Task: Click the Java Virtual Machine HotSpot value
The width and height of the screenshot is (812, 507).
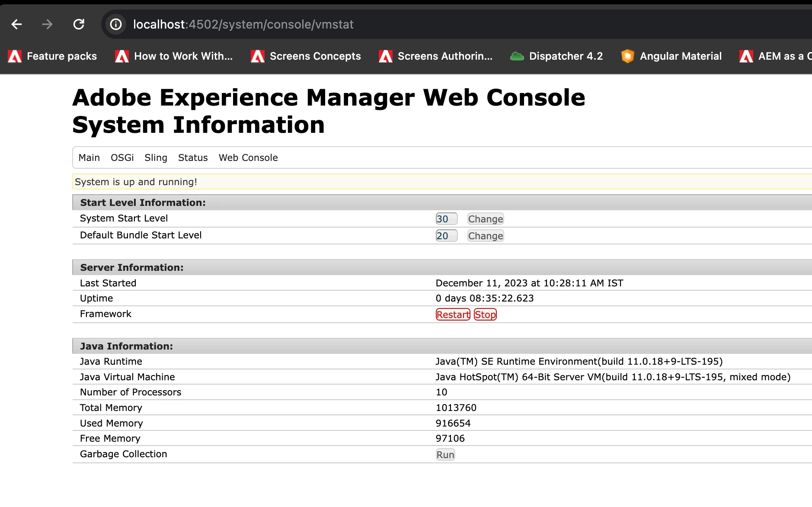Action: click(x=613, y=377)
